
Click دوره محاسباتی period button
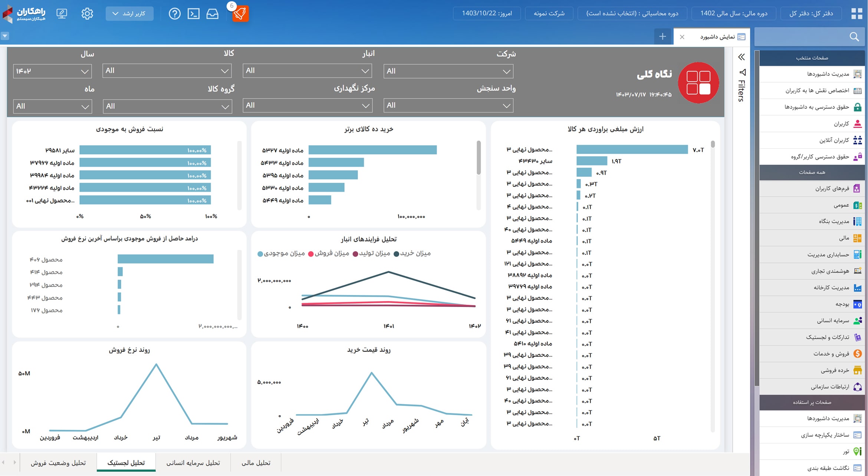(x=632, y=13)
